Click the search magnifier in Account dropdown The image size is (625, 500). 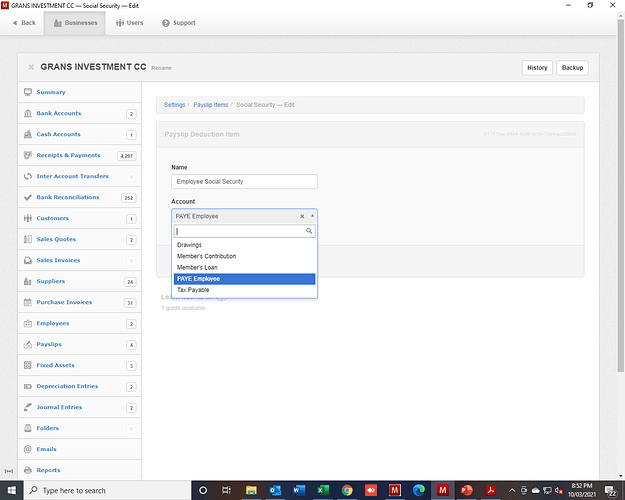tap(309, 231)
